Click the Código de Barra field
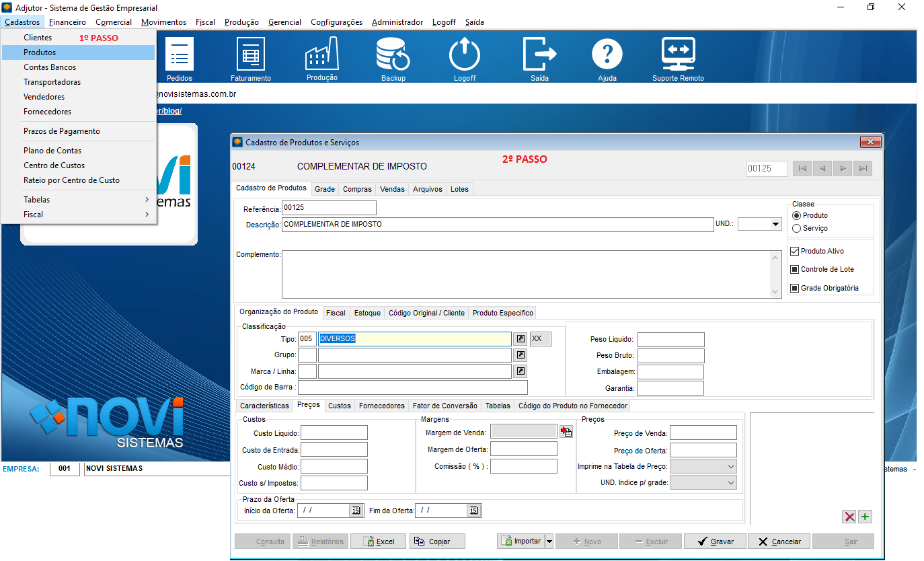924x561 pixels. (413, 387)
